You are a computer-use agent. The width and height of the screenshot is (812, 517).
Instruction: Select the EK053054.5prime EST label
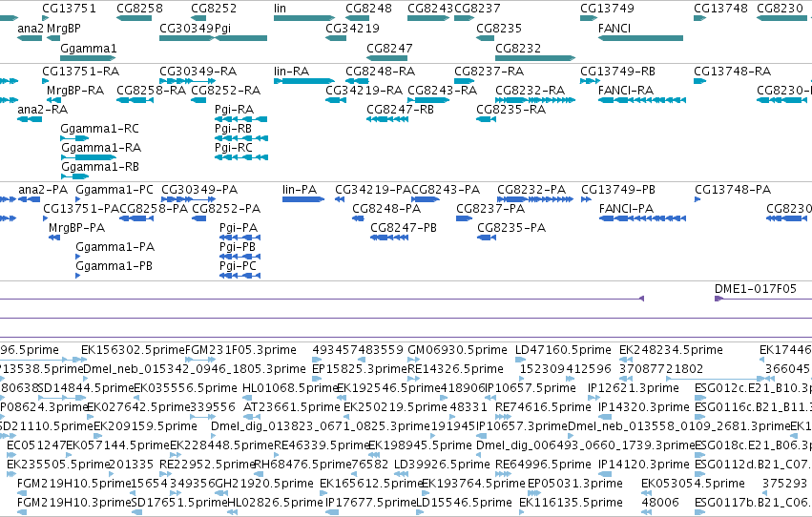pyautogui.click(x=693, y=484)
